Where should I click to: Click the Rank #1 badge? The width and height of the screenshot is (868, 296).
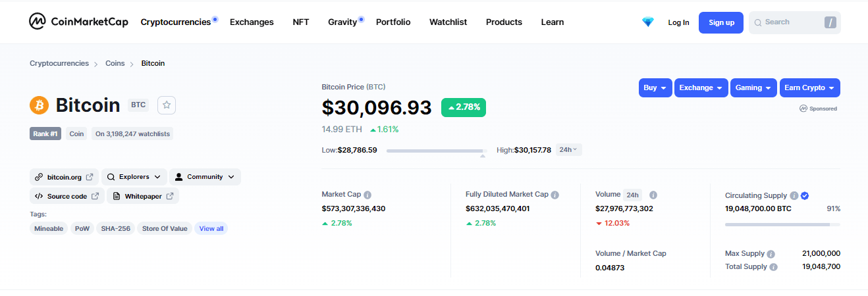click(x=45, y=134)
